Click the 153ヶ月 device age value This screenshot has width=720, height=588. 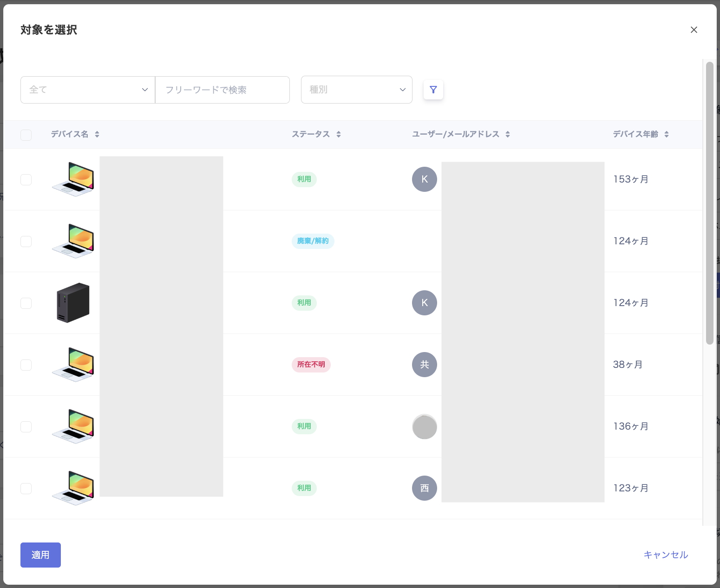point(631,179)
